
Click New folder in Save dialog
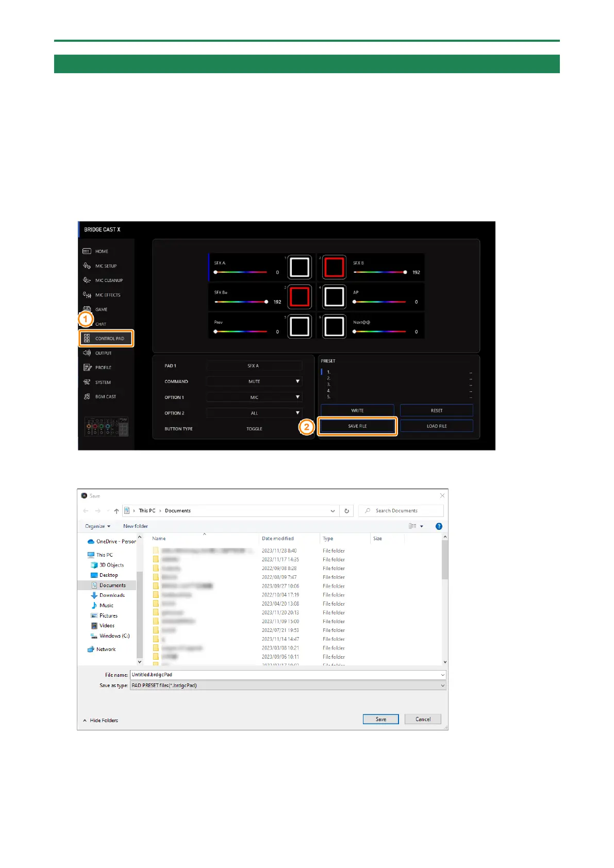(136, 526)
